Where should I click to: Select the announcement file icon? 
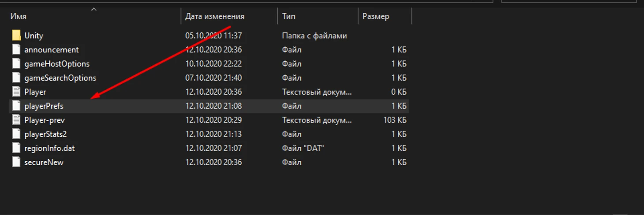pyautogui.click(x=16, y=50)
